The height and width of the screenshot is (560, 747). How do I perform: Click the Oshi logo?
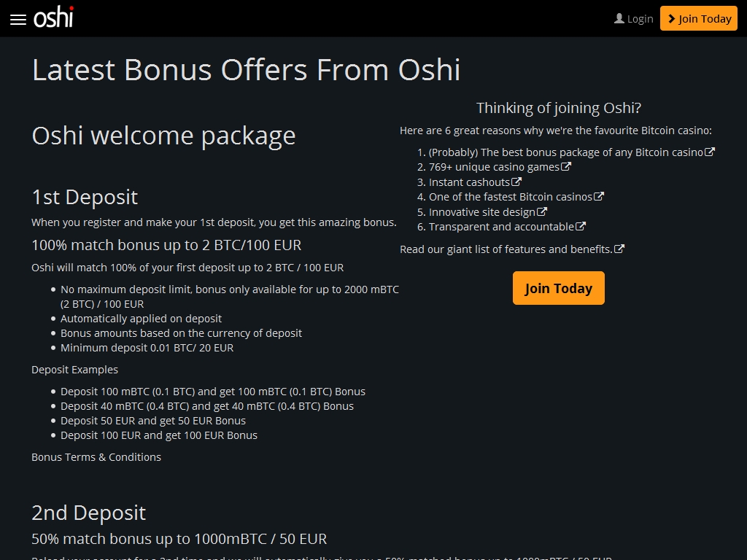(54, 18)
